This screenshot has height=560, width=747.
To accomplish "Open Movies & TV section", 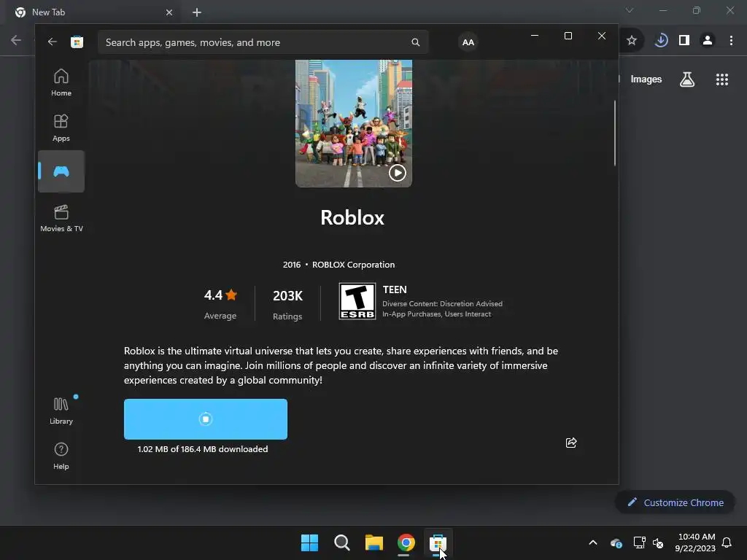I will pyautogui.click(x=61, y=218).
